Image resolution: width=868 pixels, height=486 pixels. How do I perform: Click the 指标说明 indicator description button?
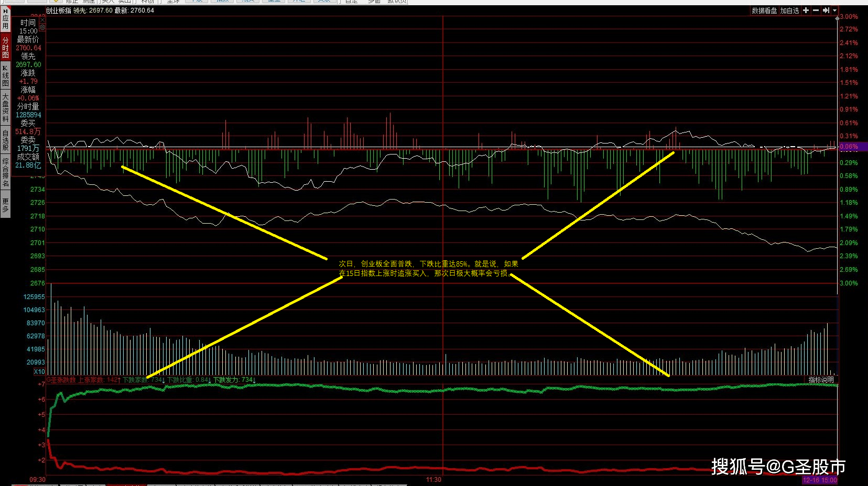821,380
